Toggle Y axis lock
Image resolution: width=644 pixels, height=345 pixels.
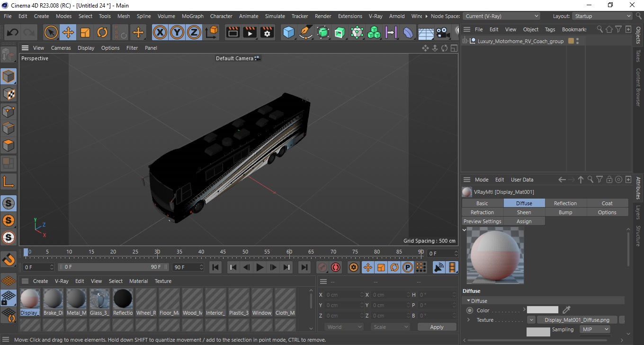point(177,33)
